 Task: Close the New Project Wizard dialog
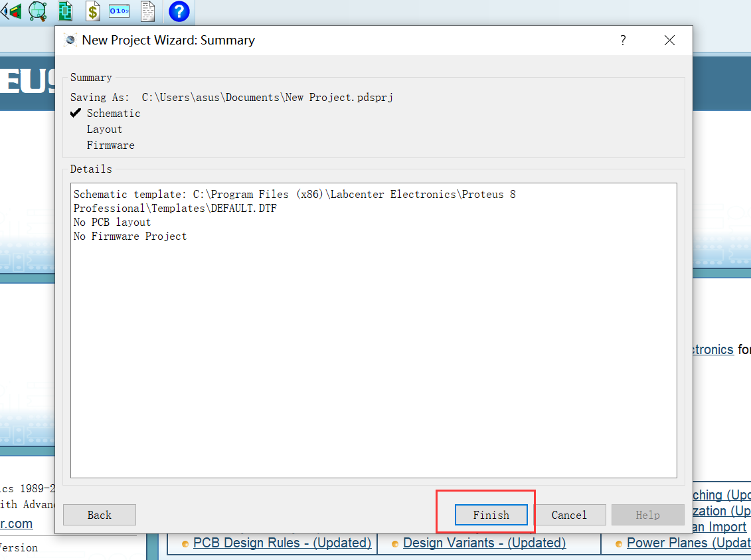(x=669, y=41)
